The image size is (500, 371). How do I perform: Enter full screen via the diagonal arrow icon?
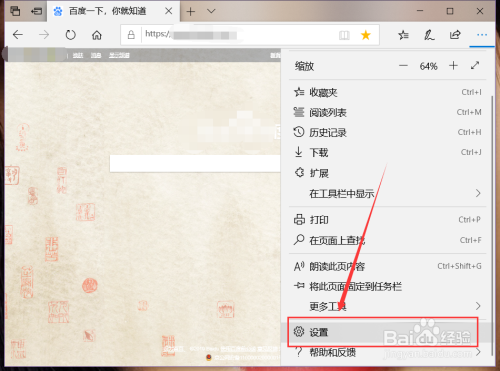click(x=475, y=65)
